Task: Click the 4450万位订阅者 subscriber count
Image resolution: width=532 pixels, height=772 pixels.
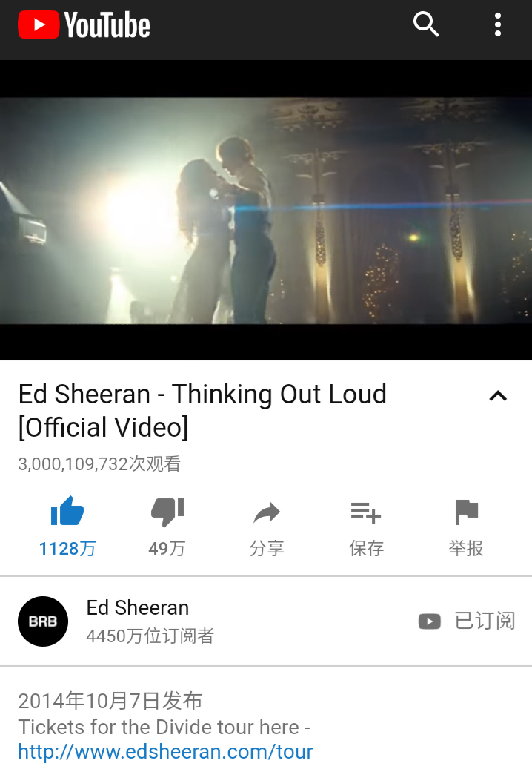Action: click(150, 636)
